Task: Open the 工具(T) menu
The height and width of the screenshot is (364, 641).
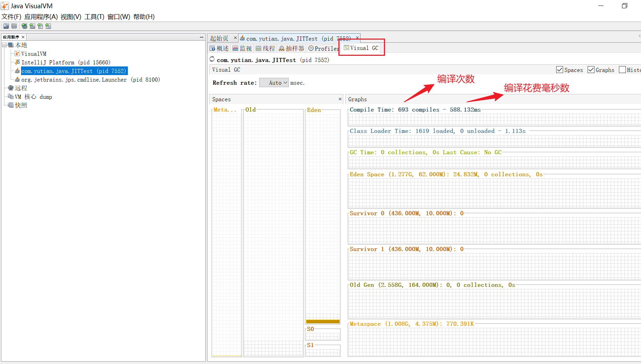Action: tap(94, 17)
